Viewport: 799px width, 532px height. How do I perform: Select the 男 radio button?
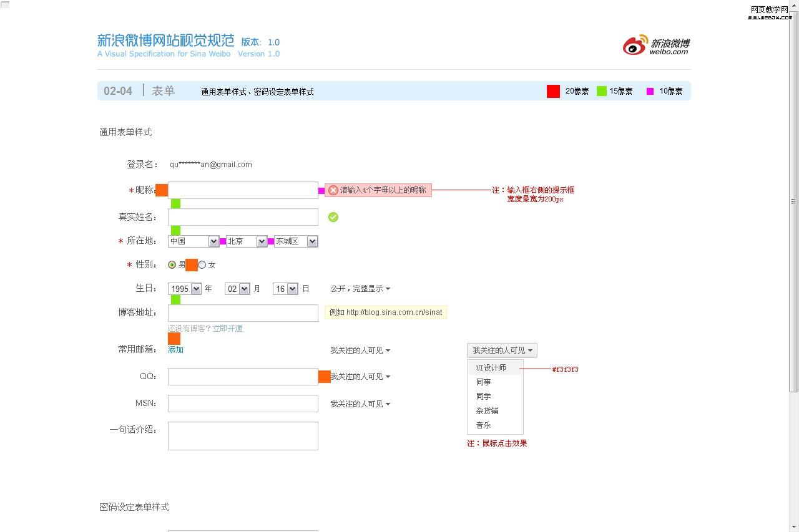point(172,265)
